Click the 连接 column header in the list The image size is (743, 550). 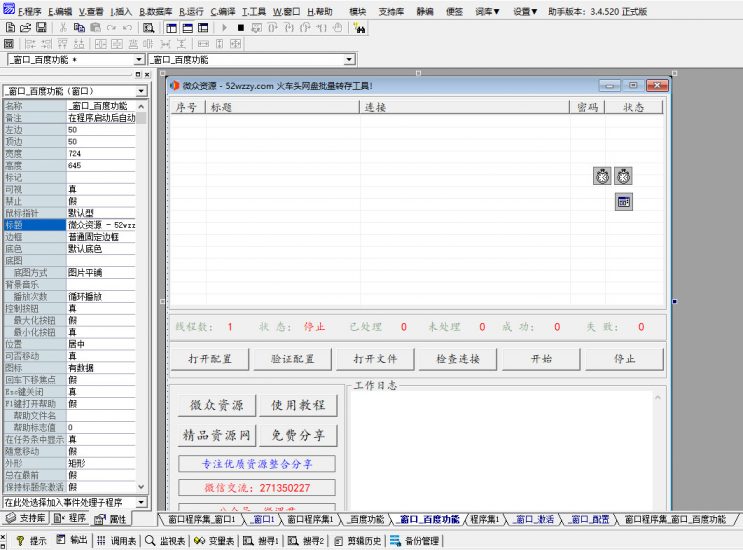click(464, 108)
